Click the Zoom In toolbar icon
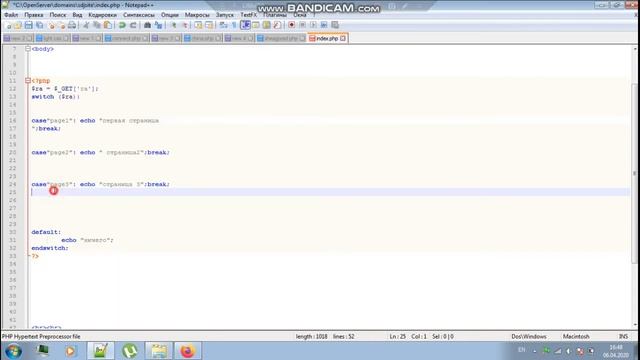Image resolution: width=640 pixels, height=360 pixels. [x=173, y=25]
